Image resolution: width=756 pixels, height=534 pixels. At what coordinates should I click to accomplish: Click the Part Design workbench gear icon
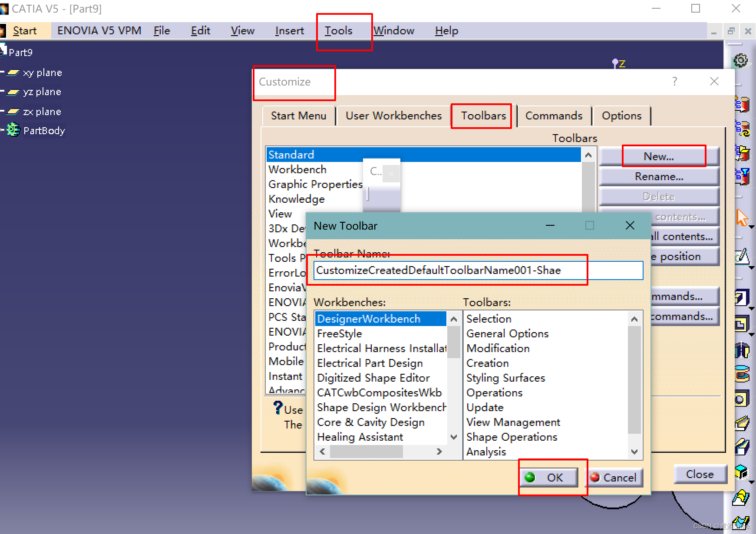pyautogui.click(x=741, y=61)
